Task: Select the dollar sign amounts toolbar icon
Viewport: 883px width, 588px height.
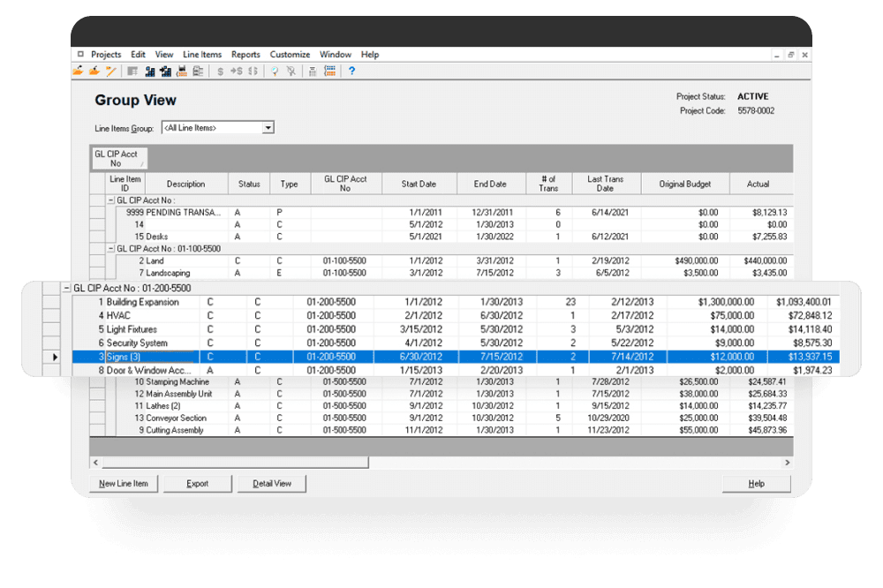Action: click(221, 71)
